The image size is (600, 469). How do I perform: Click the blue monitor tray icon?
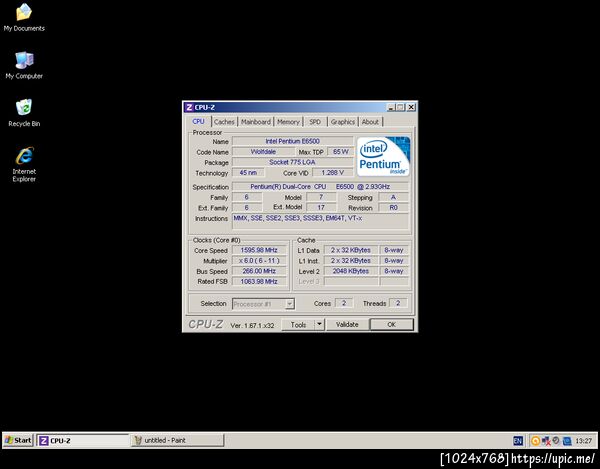[x=567, y=441]
